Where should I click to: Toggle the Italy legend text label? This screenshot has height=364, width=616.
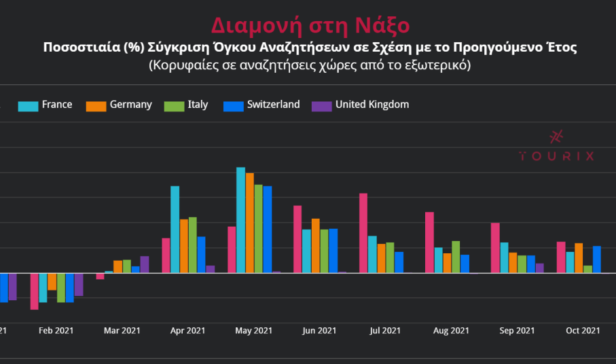[x=198, y=105]
